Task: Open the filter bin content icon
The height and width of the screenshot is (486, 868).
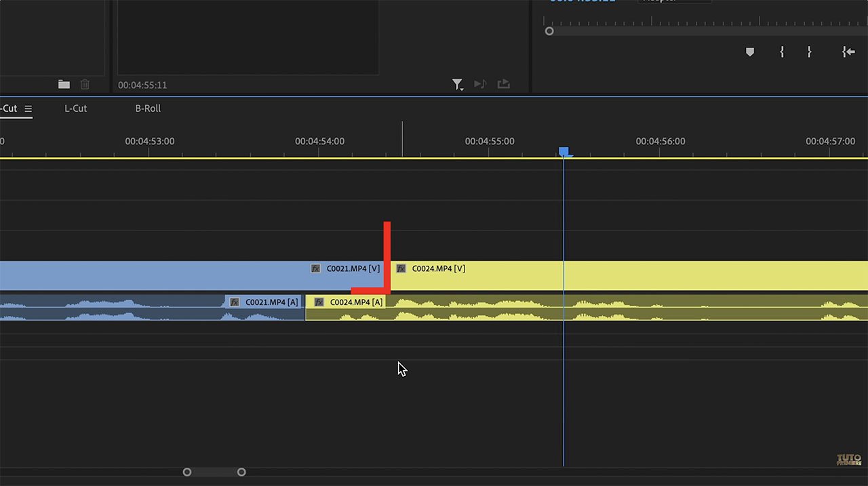Action: [458, 84]
